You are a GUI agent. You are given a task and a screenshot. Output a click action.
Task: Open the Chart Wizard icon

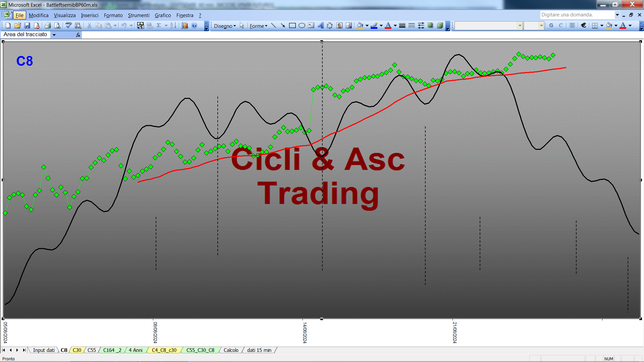185,25
